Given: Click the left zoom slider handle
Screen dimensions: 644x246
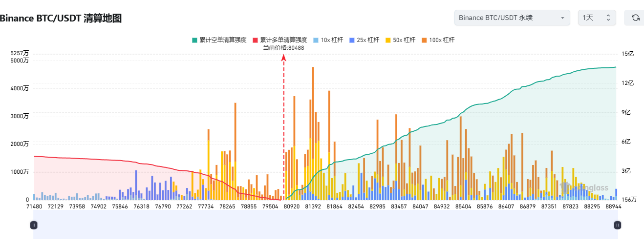Looking at the screenshot, I should click(34, 225).
